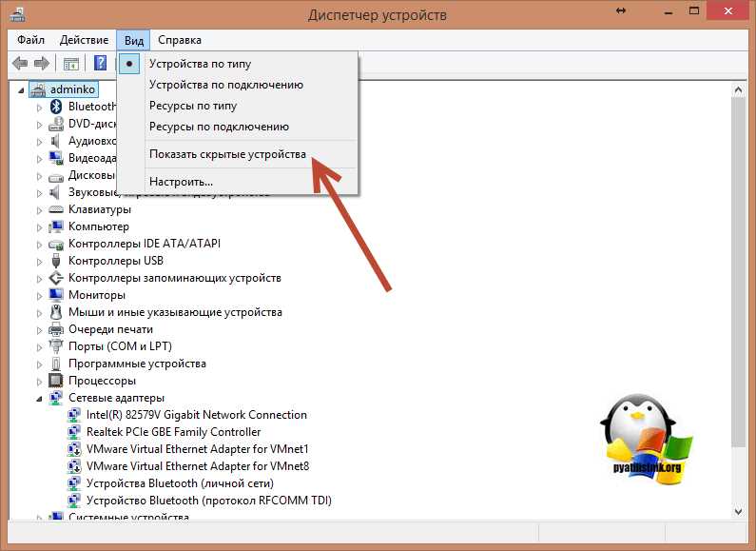This screenshot has width=756, height=551.
Task: Click the adminko computer icon
Action: click(x=38, y=89)
